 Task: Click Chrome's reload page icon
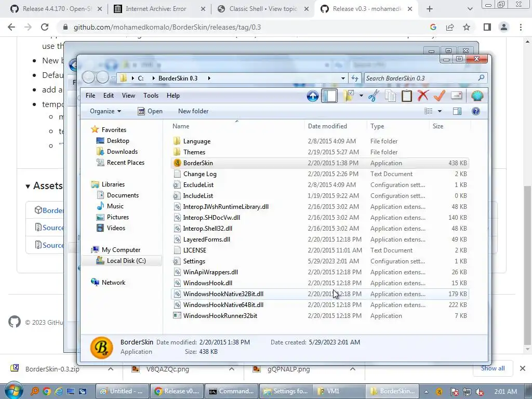[x=45, y=27]
